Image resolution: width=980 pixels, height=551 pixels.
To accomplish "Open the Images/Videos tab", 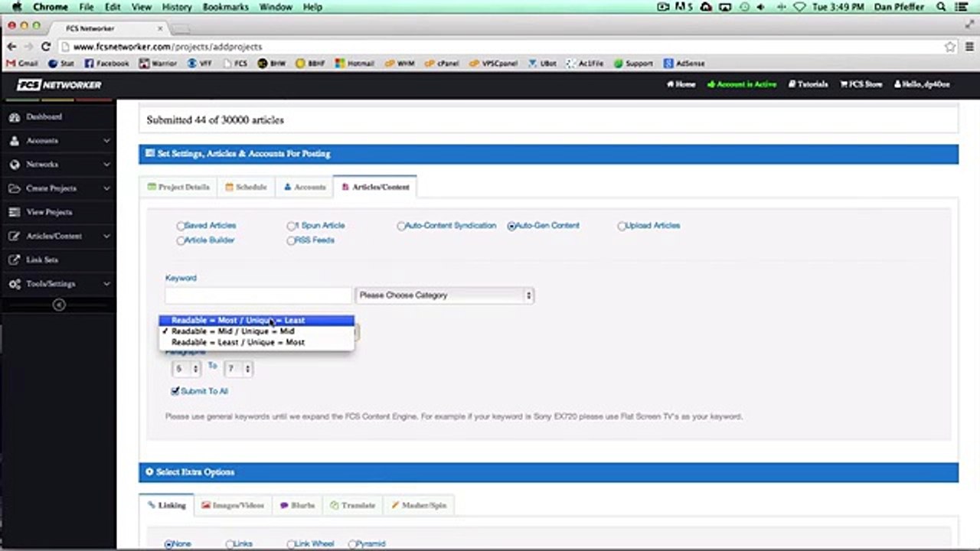I will pyautogui.click(x=232, y=505).
